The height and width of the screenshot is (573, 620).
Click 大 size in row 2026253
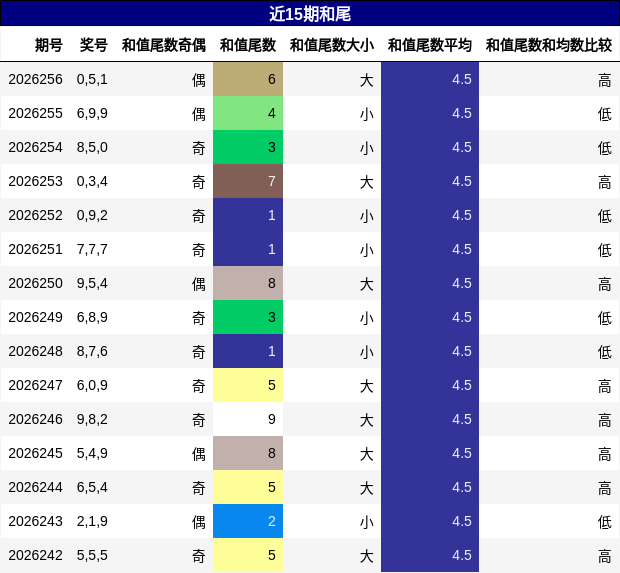coord(367,182)
